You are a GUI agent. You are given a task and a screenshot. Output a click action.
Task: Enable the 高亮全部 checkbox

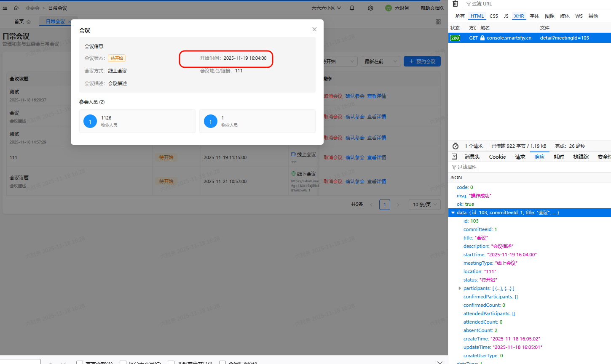(80, 362)
